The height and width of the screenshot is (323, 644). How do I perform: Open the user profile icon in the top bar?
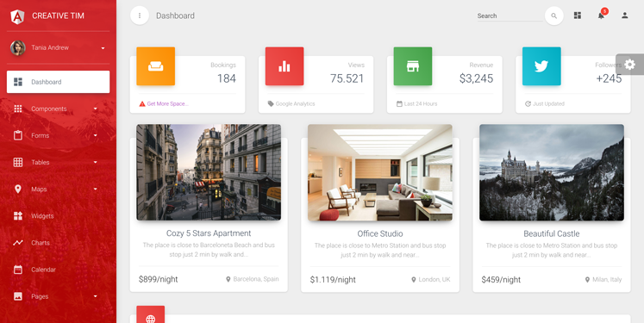pyautogui.click(x=625, y=16)
